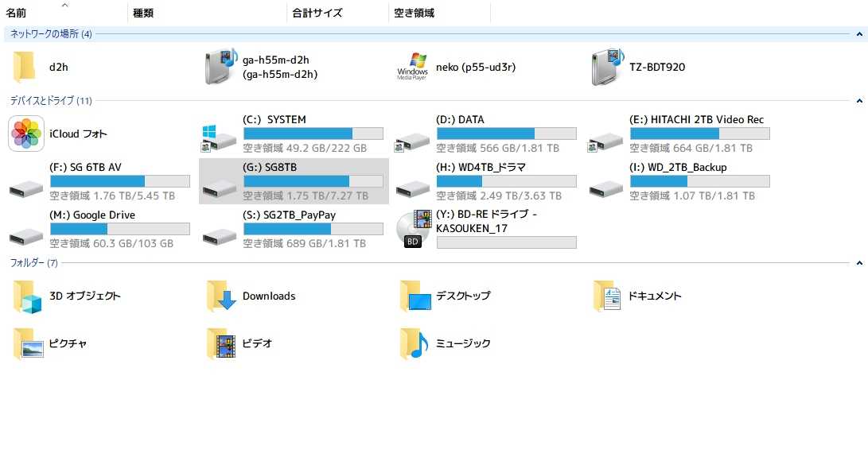Open the ビデオ folder icon
The width and height of the screenshot is (868, 457).
click(221, 343)
